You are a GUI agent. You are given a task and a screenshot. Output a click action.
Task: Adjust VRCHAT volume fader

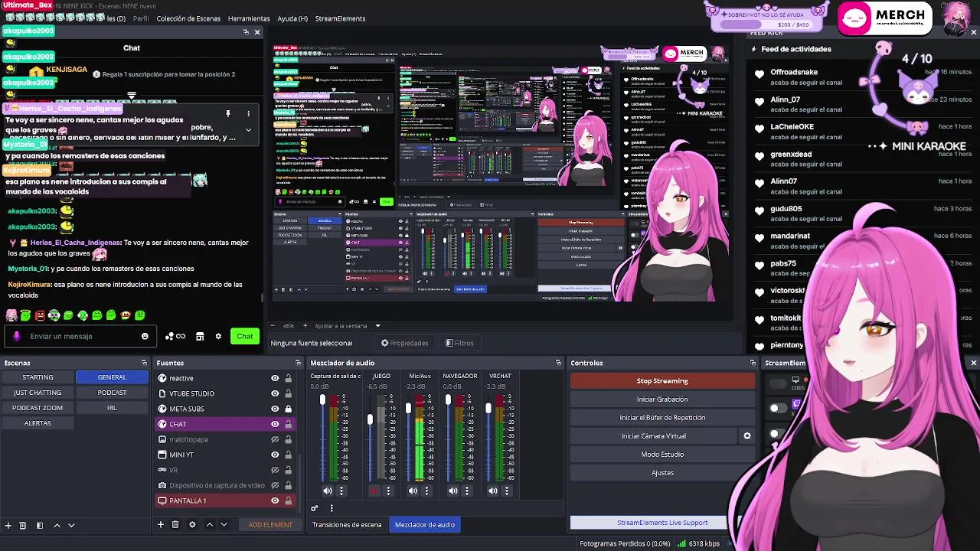point(488,408)
